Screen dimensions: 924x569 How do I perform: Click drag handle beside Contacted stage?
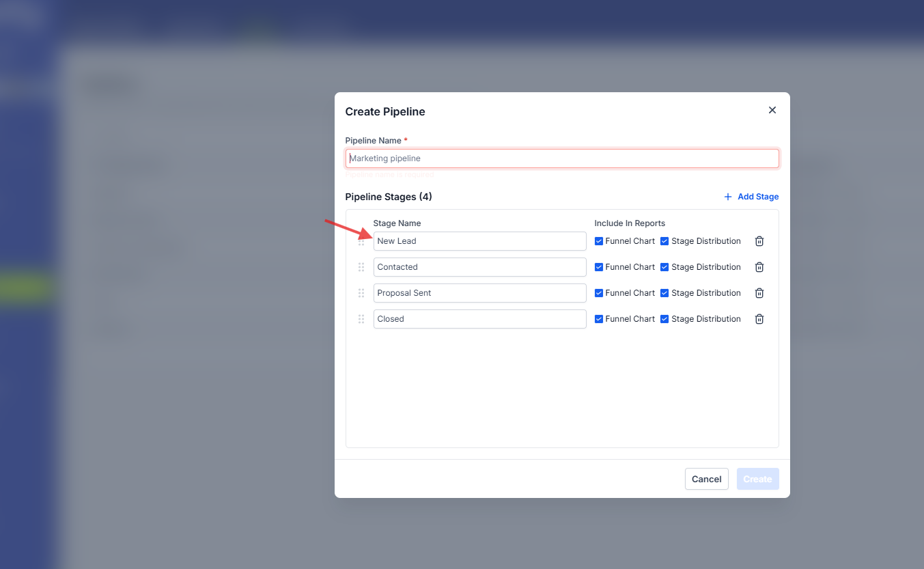tap(361, 267)
